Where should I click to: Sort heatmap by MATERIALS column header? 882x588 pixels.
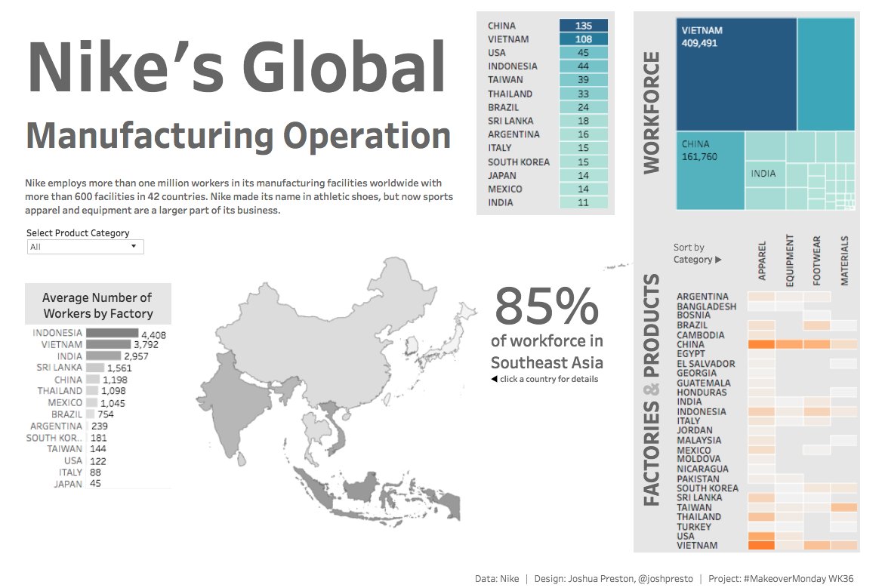844,260
